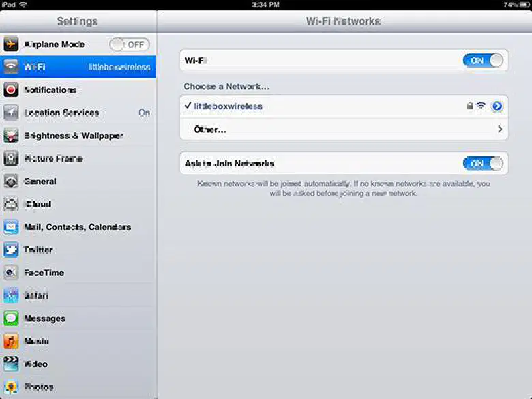Turn off the Wi-Fi switch
Viewport: 532px width, 399px height.
click(x=483, y=61)
